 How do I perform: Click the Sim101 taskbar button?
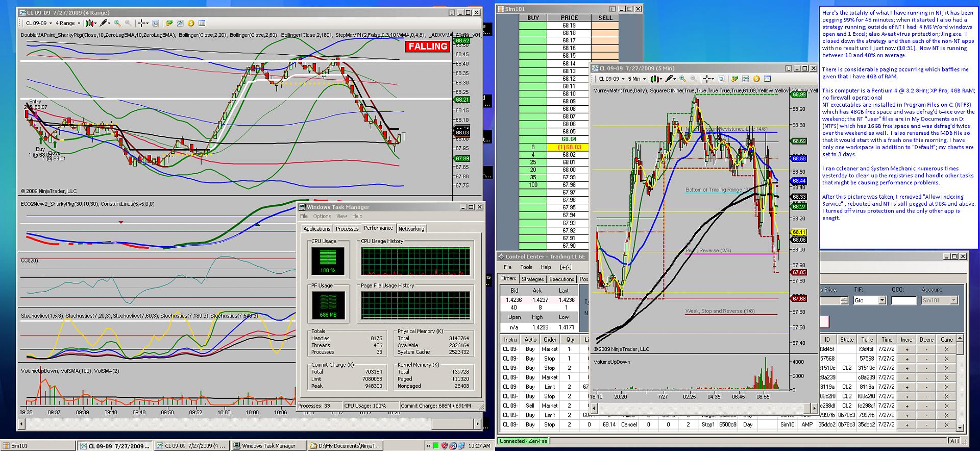coord(38,446)
